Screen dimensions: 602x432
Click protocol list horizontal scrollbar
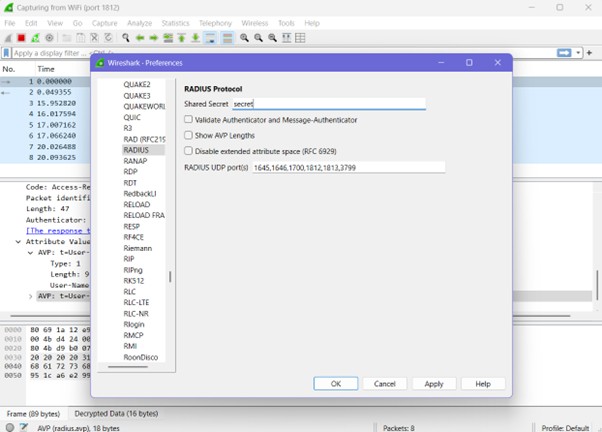[128, 367]
